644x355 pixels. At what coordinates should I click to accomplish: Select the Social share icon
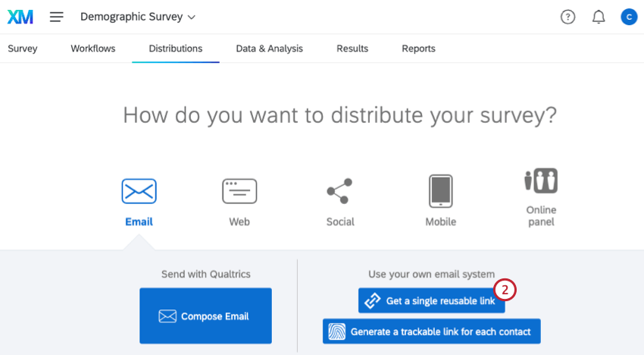[340, 191]
